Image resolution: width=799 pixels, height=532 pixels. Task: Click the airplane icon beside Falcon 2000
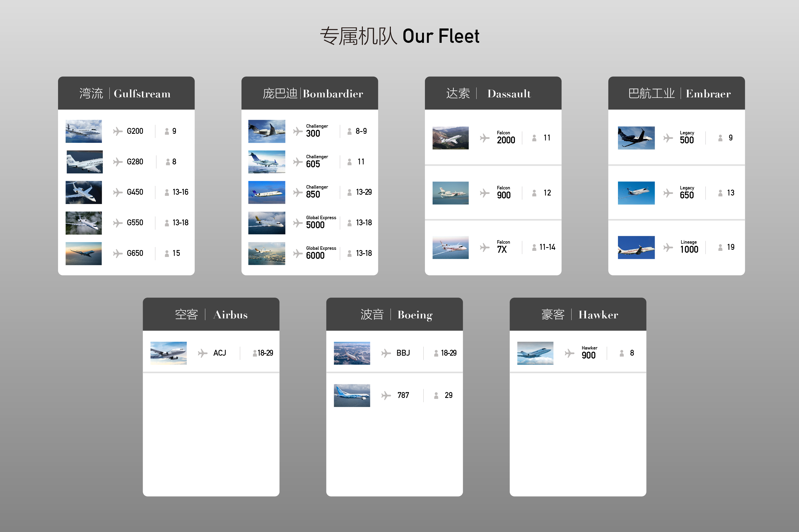(x=485, y=138)
